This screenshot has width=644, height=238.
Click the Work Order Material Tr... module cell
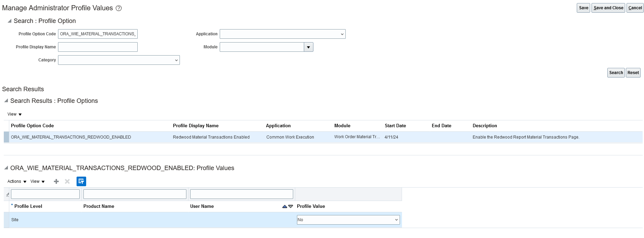click(x=357, y=137)
